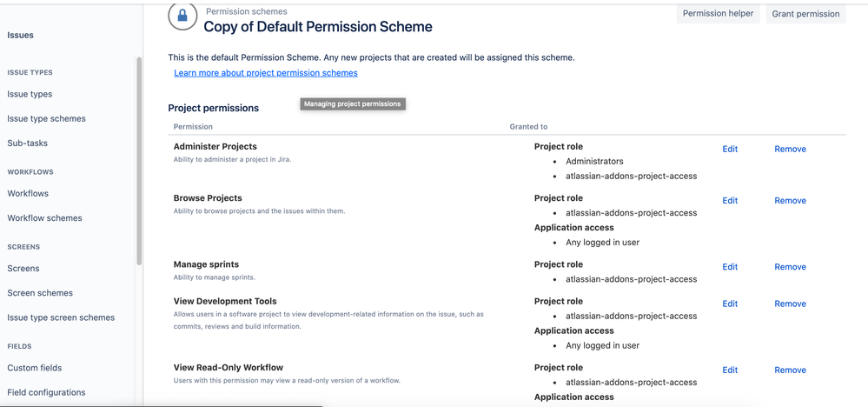The height and width of the screenshot is (407, 868).
Task: Edit the View Development Tools permission
Action: tap(730, 304)
